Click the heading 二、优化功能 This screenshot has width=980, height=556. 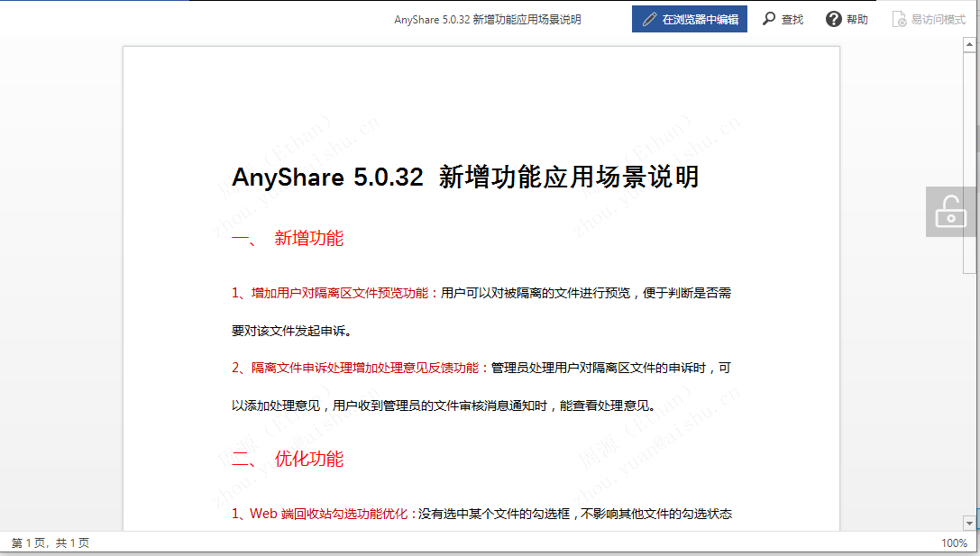pyautogui.click(x=288, y=460)
